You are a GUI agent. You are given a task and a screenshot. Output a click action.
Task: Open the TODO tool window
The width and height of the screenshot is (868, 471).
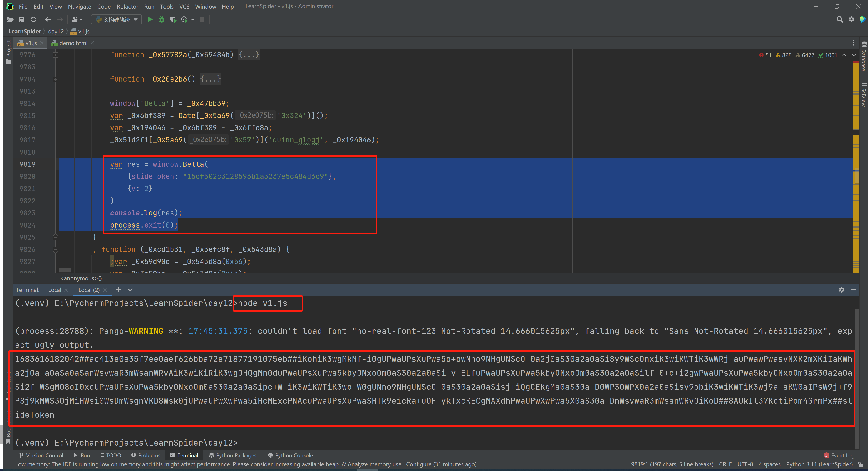point(110,455)
